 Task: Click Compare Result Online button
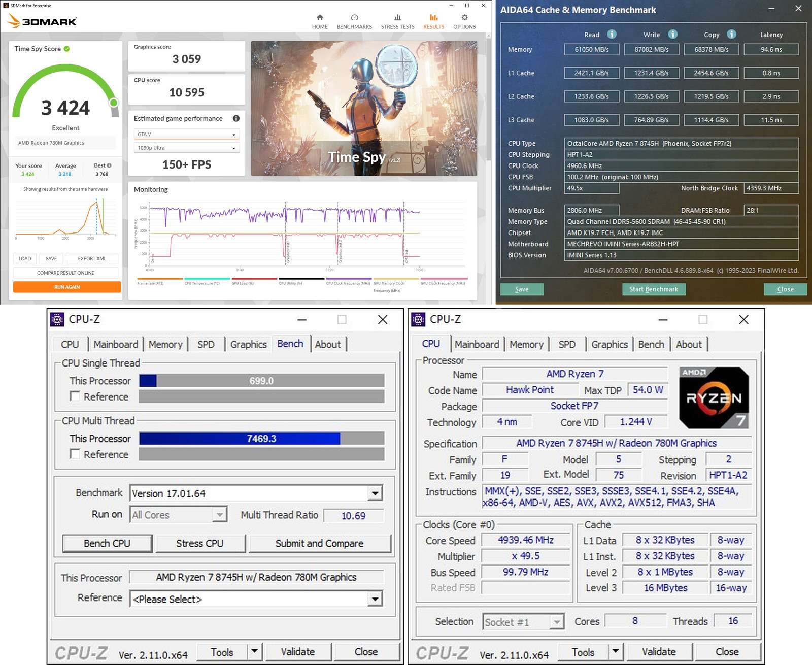[65, 273]
